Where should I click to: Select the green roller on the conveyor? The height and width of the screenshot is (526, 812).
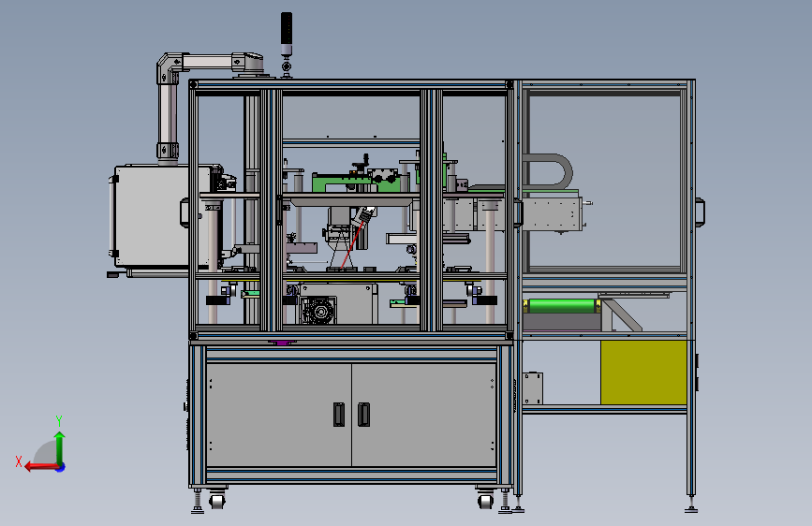[561, 305]
